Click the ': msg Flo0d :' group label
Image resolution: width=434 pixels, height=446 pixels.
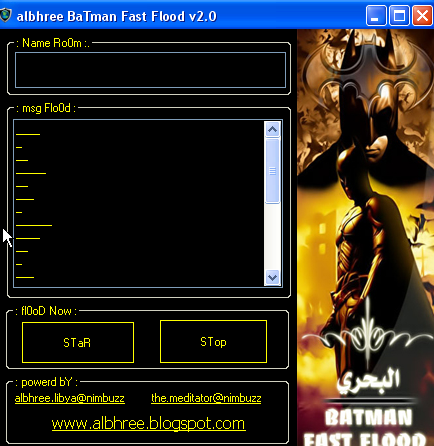coord(46,108)
